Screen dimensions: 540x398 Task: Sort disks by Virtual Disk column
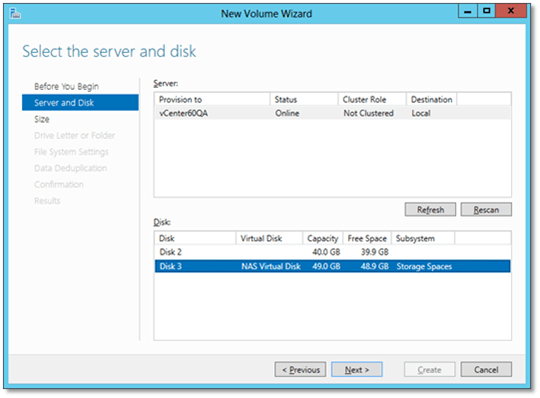pyautogui.click(x=269, y=238)
